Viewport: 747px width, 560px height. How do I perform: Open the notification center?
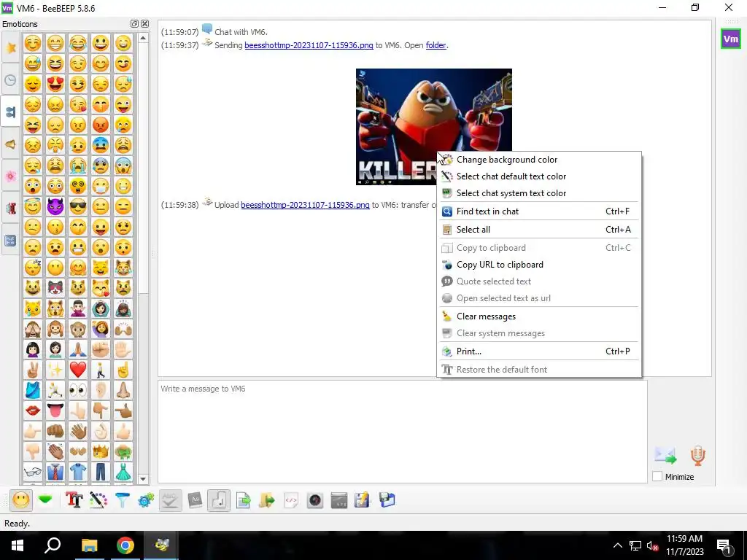724,545
